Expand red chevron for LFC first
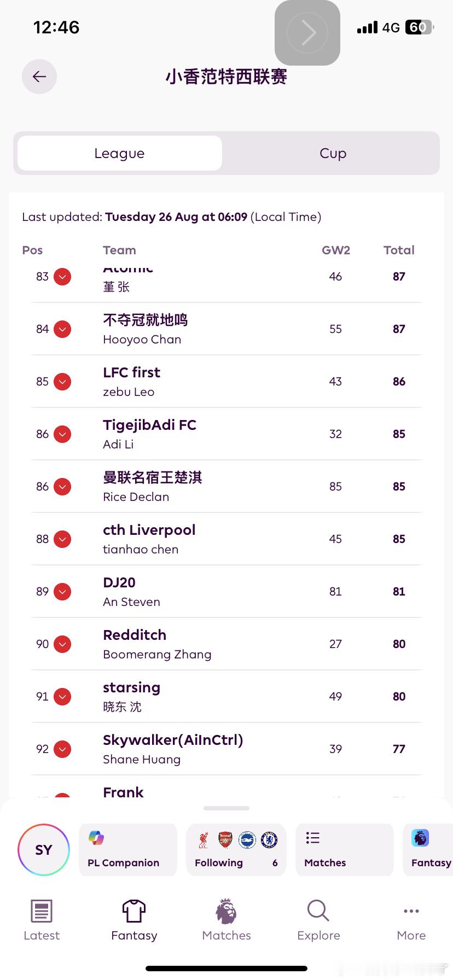Viewport: 453px width, 980px height. pos(62,382)
